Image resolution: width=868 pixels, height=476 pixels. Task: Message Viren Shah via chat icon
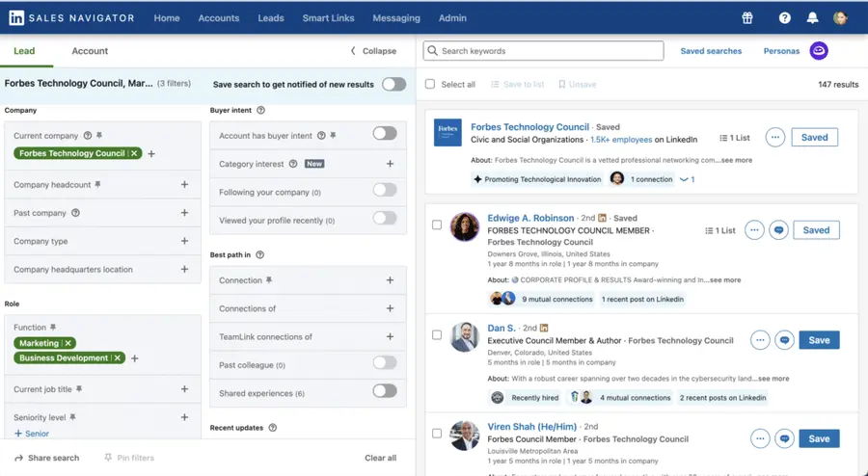pos(784,438)
